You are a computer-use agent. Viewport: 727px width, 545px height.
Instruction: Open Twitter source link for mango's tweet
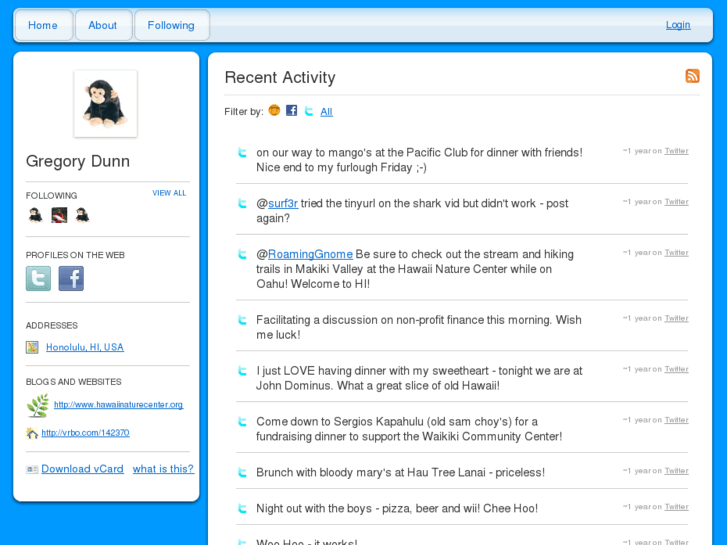(x=676, y=151)
